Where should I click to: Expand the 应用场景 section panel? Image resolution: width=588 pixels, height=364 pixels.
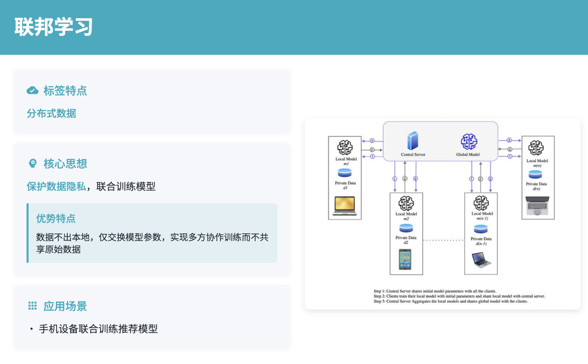(x=152, y=315)
